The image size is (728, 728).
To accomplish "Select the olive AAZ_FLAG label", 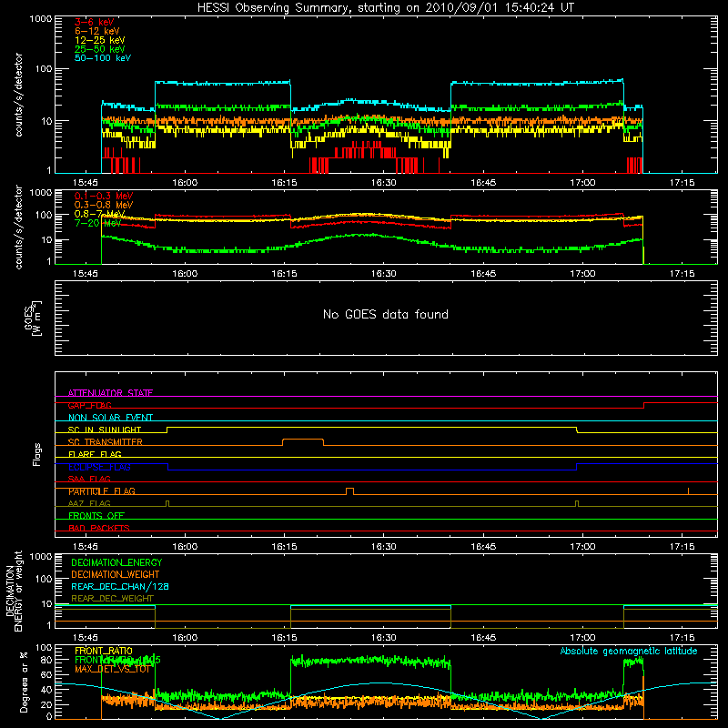I will [89, 503].
